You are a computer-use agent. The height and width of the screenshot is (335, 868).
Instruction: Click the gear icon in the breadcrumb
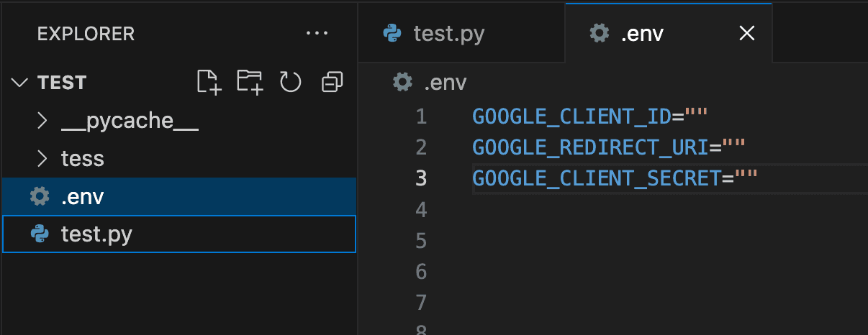click(402, 82)
